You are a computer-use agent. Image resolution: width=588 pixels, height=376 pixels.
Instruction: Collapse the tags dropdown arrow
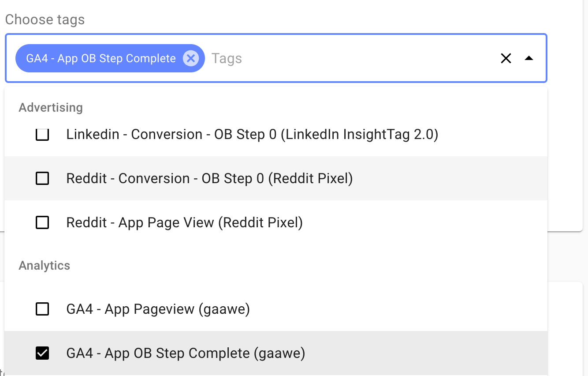tap(529, 58)
